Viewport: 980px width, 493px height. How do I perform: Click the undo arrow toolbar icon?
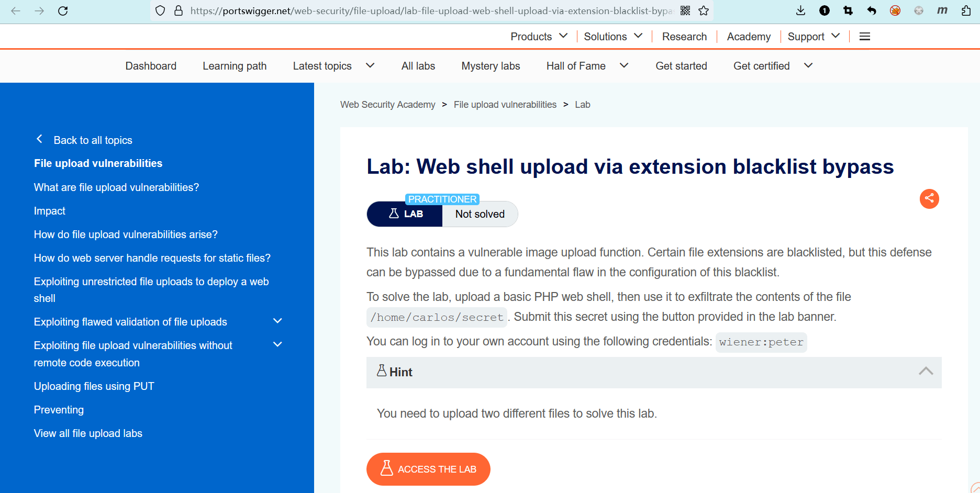(872, 10)
